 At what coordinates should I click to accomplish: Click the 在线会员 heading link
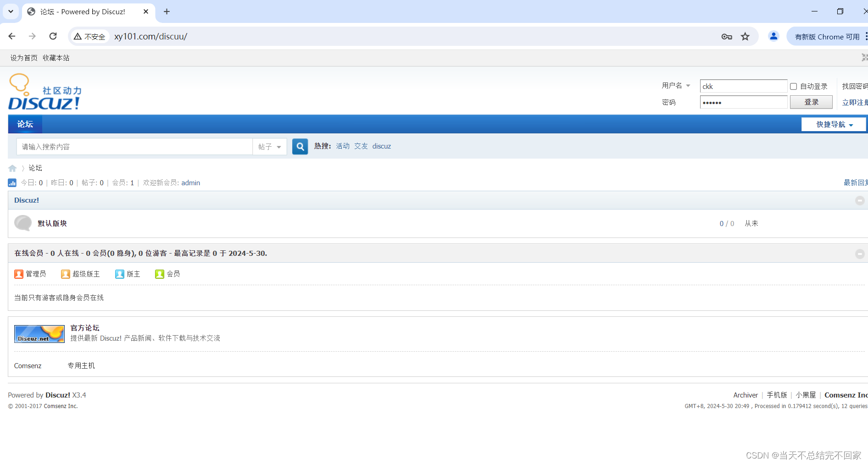click(x=28, y=254)
